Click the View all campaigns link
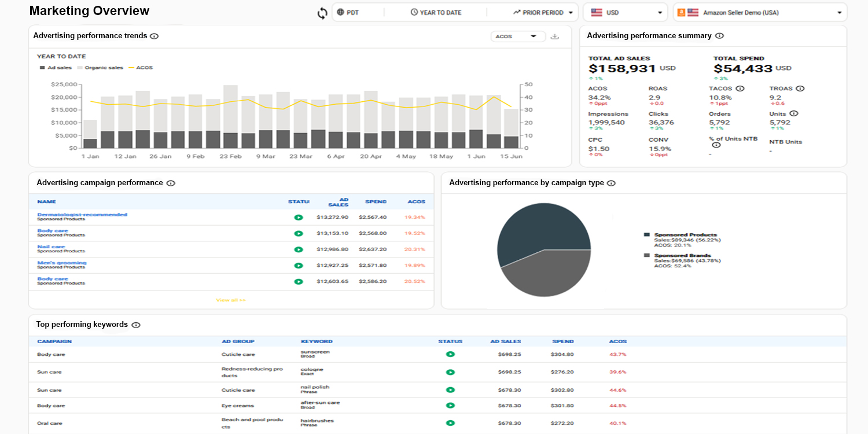 (231, 300)
